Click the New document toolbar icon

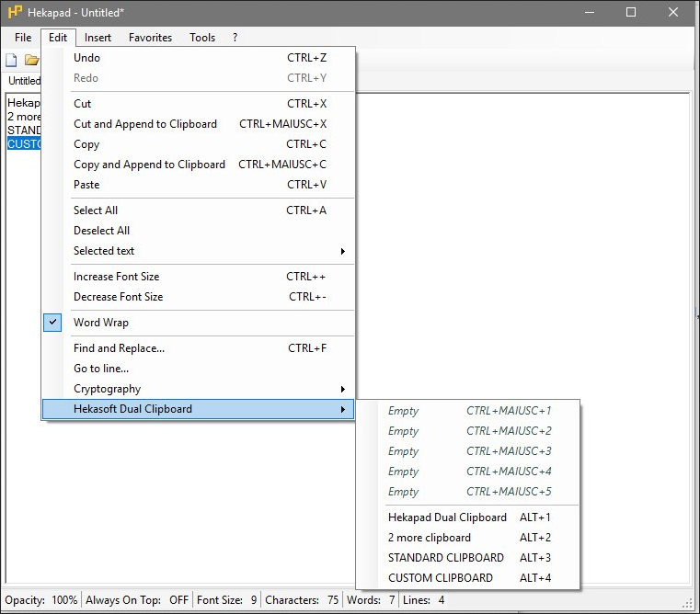point(11,60)
